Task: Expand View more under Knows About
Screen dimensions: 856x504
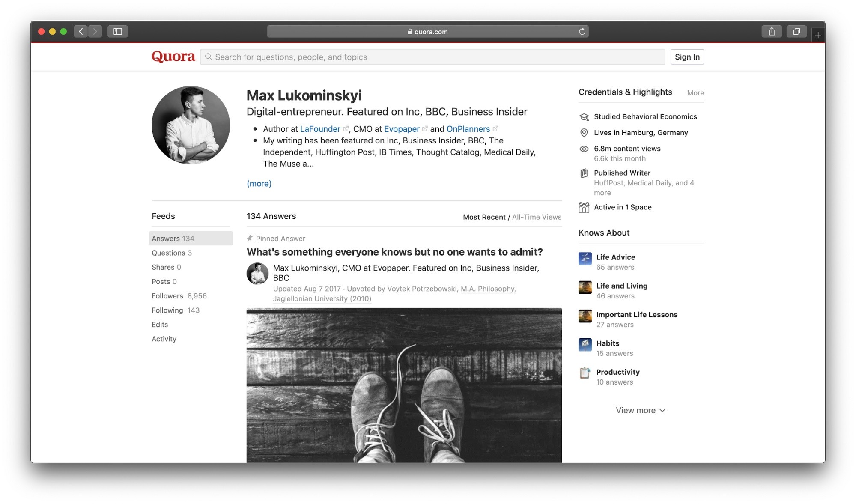Action: tap(640, 410)
